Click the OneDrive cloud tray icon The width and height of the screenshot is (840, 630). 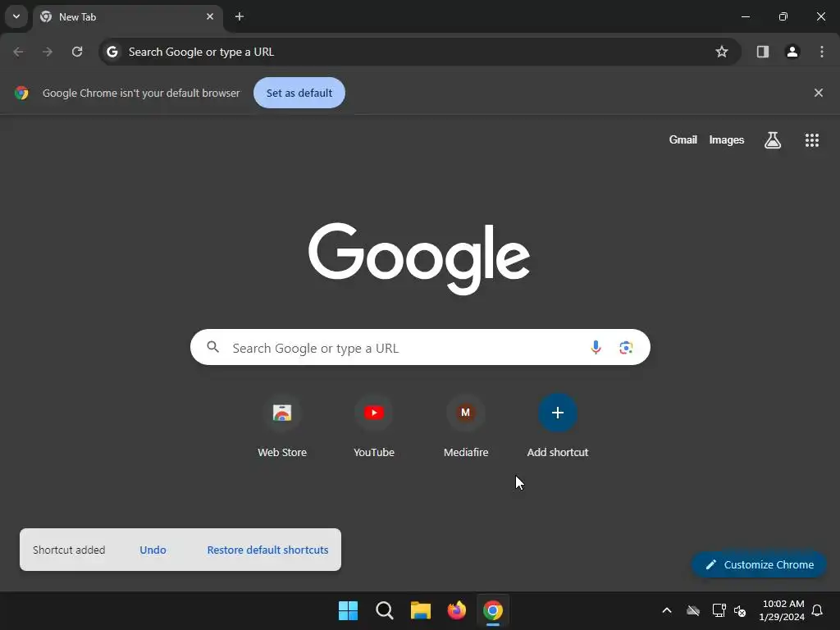693,610
